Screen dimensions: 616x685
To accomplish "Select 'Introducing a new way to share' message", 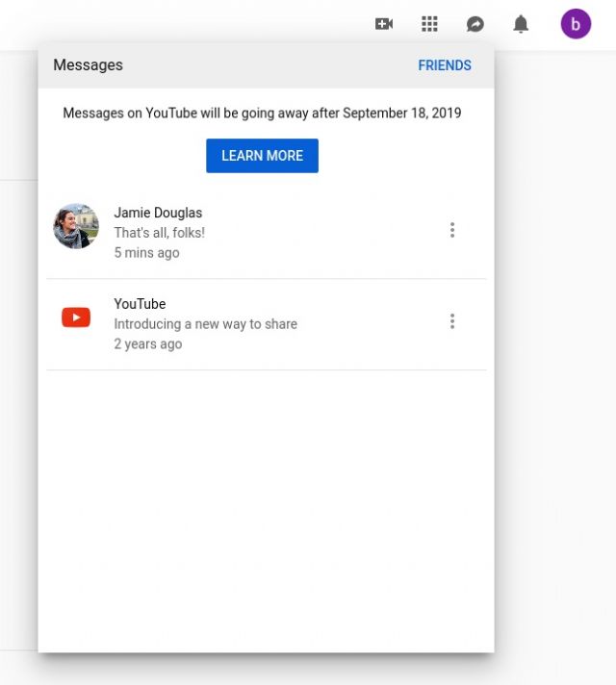I will pos(205,324).
